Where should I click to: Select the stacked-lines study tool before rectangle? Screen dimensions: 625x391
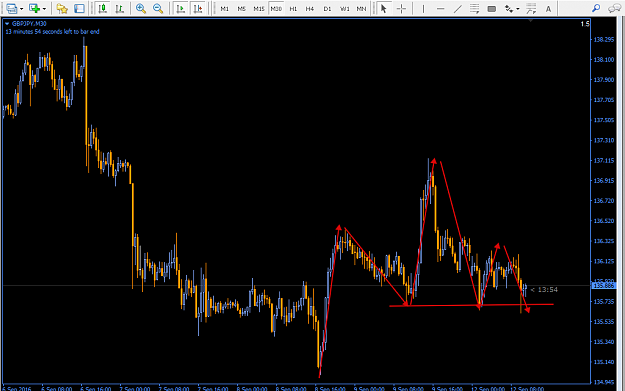click(474, 8)
